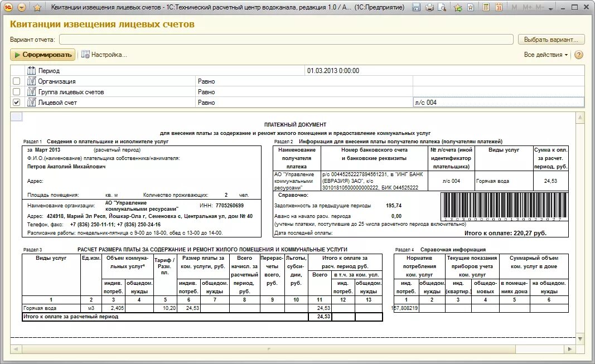The width and height of the screenshot is (595, 364).
Task: Click horizontal scrollbar right arrow
Action: click(570, 348)
